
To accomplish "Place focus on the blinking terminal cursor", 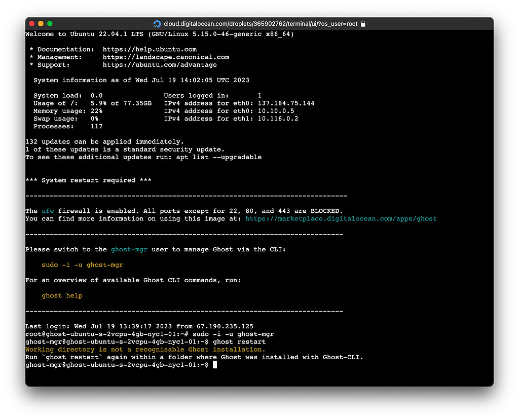I will click(214, 364).
